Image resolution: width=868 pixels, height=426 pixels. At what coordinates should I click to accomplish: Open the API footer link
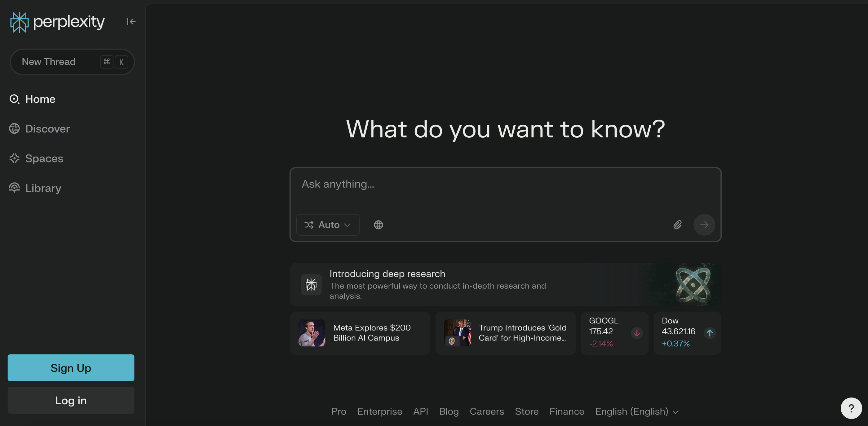pyautogui.click(x=421, y=411)
